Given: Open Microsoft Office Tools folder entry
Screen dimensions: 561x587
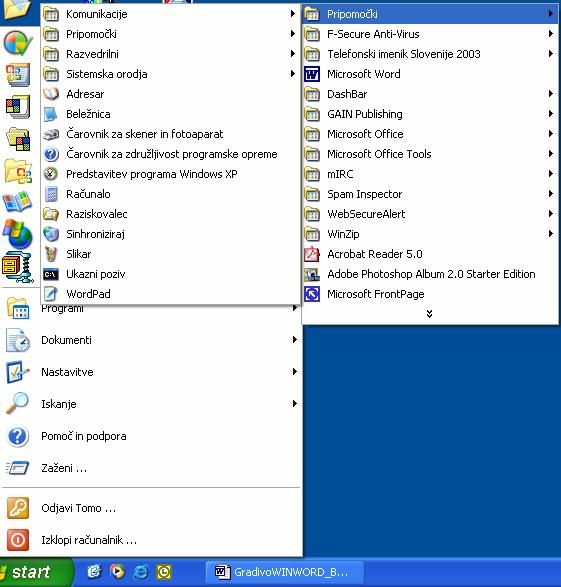Looking at the screenshot, I should click(430, 154).
